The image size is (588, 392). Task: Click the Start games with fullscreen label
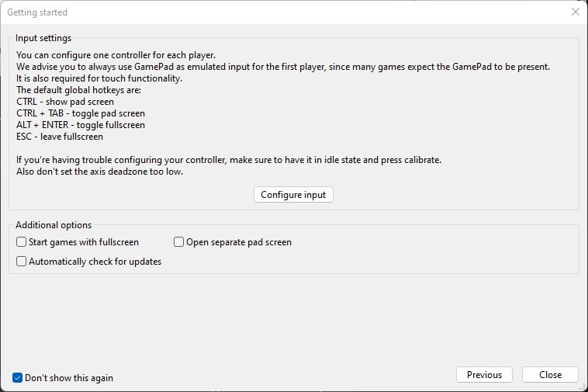tap(84, 242)
